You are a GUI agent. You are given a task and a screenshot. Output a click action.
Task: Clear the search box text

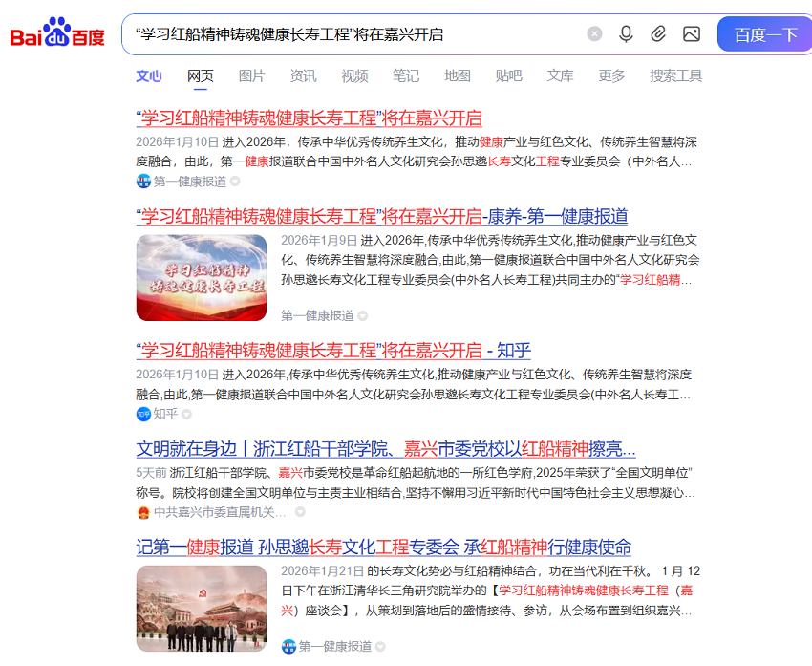point(594,34)
